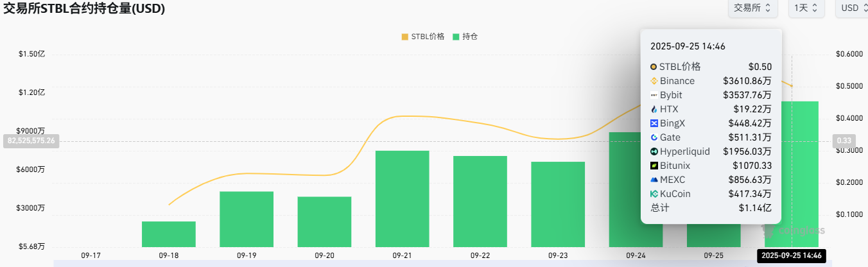The height and width of the screenshot is (267, 868).
Task: Click the Gate icon in the tooltip
Action: (654, 137)
